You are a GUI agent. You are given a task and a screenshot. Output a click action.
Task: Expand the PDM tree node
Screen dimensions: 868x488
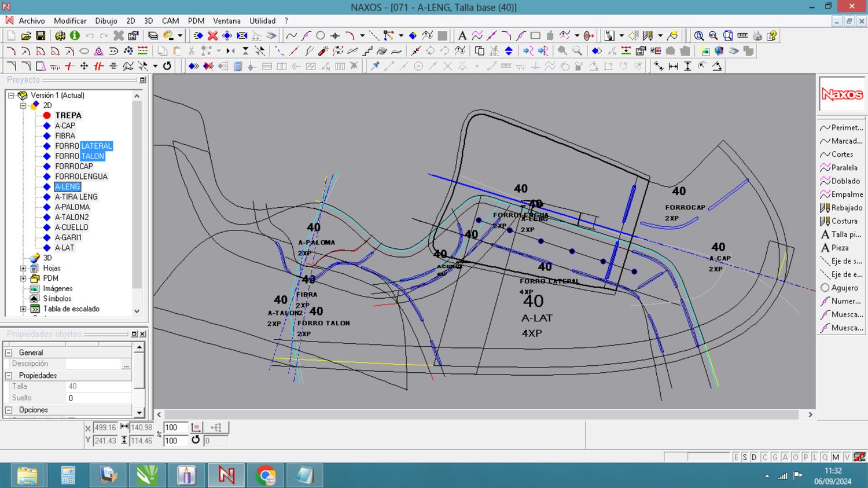[23, 278]
